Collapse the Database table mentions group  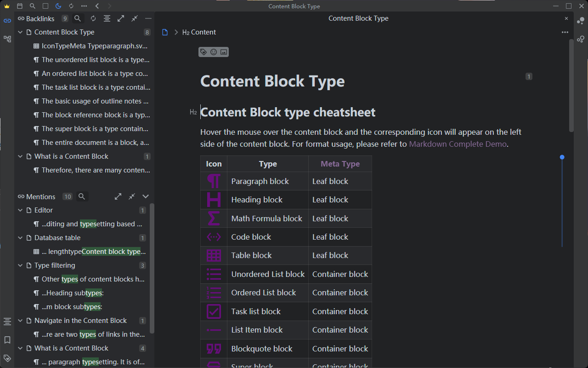[20, 238]
